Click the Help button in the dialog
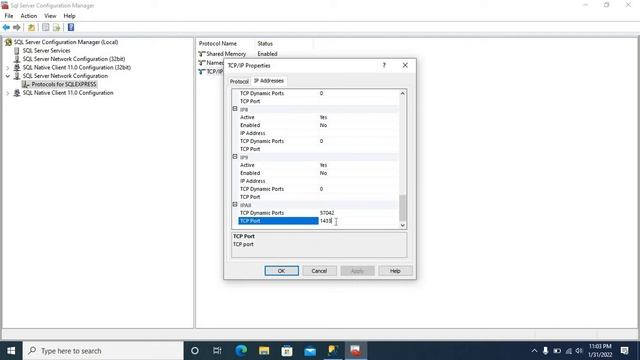Image resolution: width=640 pixels, height=360 pixels. (x=395, y=271)
